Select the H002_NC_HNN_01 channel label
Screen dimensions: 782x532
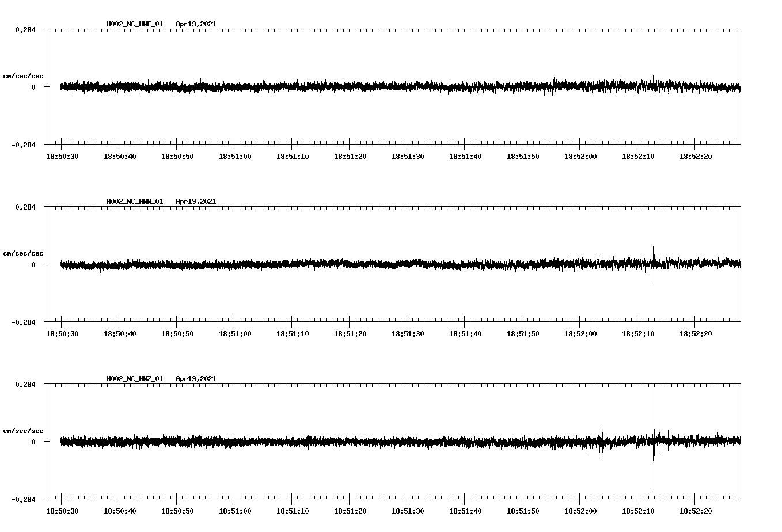[x=134, y=202]
